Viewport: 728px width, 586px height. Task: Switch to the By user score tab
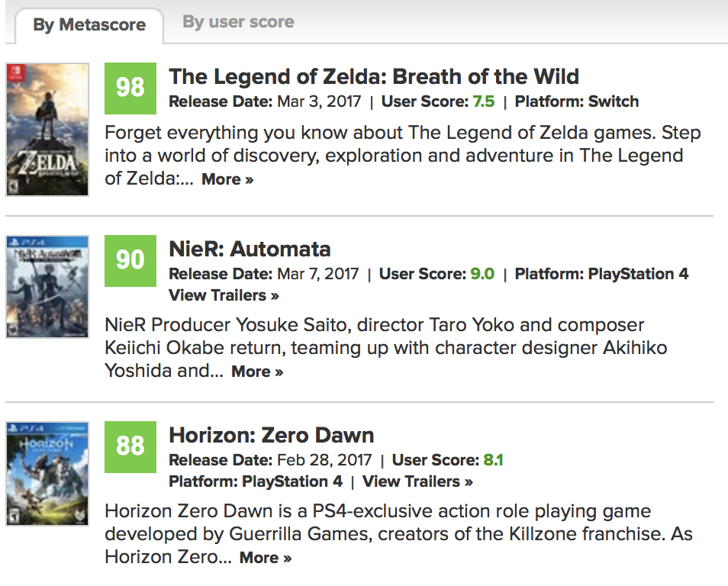(x=238, y=22)
